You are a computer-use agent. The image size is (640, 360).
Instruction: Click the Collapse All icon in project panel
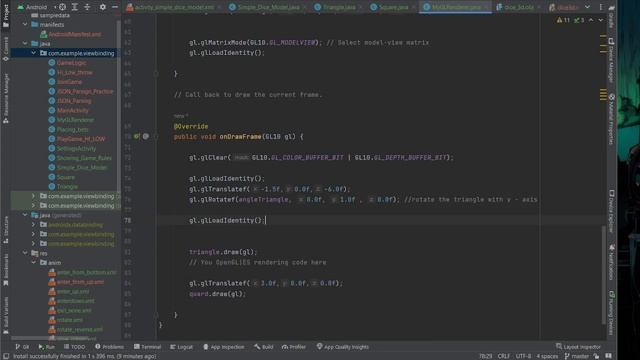click(x=87, y=7)
